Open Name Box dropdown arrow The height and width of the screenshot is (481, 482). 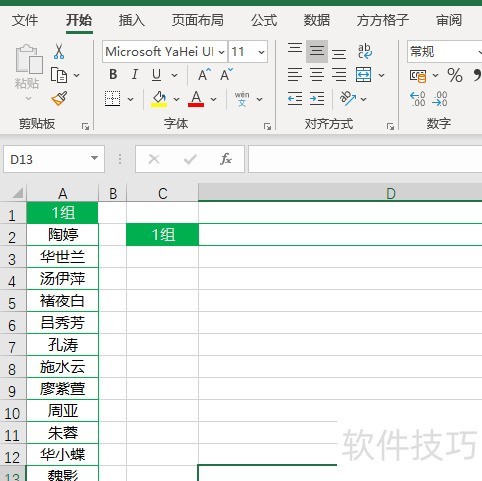pos(95,158)
